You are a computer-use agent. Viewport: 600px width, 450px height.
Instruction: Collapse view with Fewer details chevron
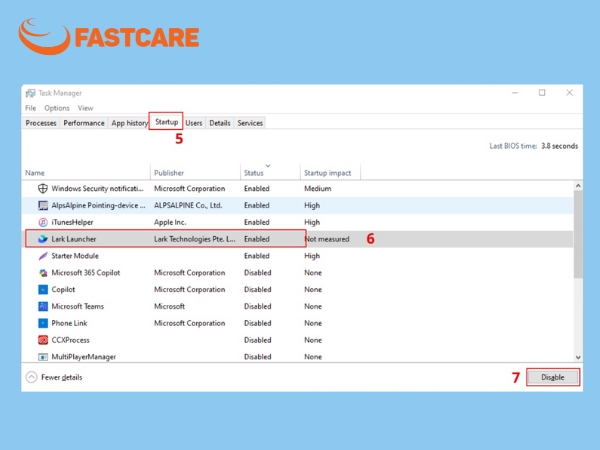coord(31,377)
